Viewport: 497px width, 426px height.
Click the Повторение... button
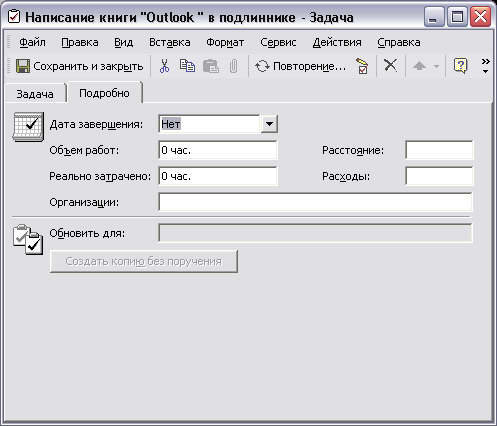pos(300,66)
